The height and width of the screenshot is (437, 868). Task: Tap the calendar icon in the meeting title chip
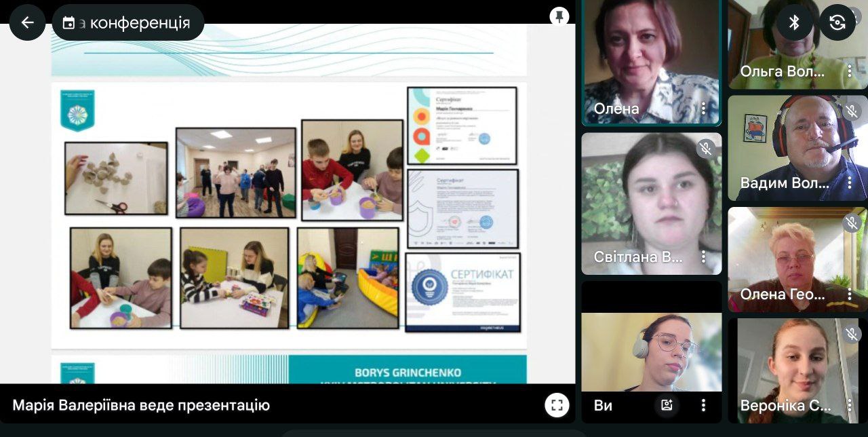tap(68, 23)
